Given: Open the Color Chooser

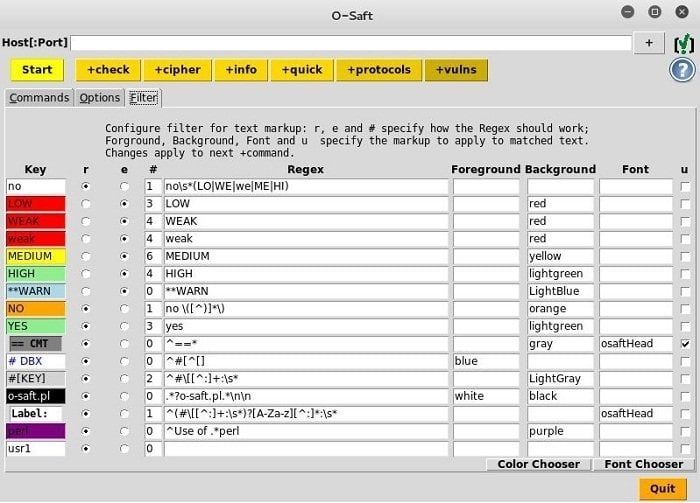Looking at the screenshot, I should pos(538,464).
